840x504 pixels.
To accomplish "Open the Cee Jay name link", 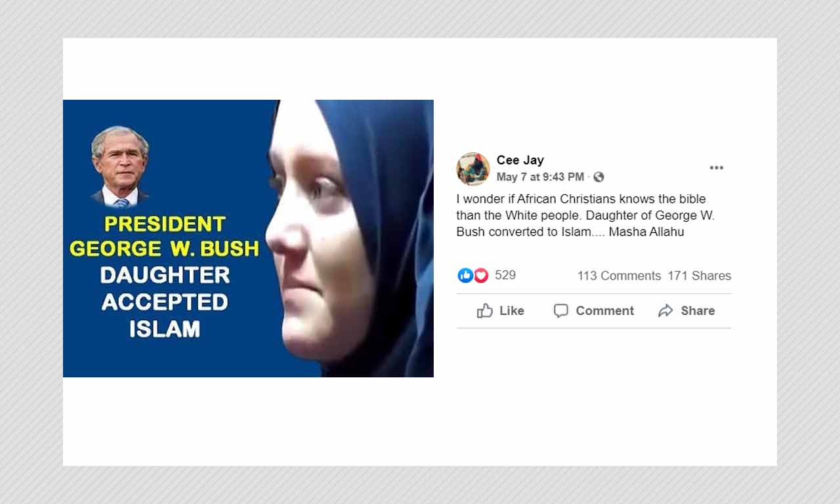I will pyautogui.click(x=520, y=160).
